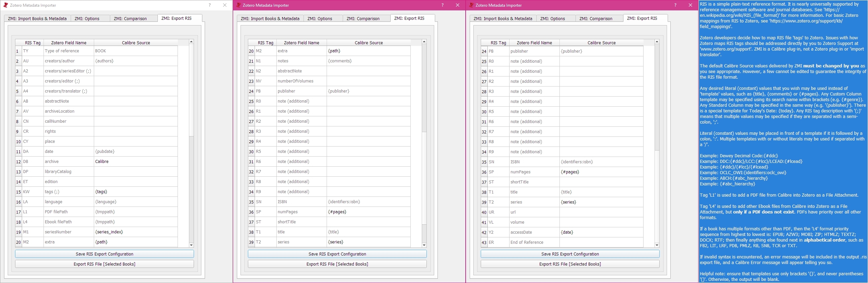
Task: Click 'End of Reference' in the ER row
Action: tap(534, 242)
